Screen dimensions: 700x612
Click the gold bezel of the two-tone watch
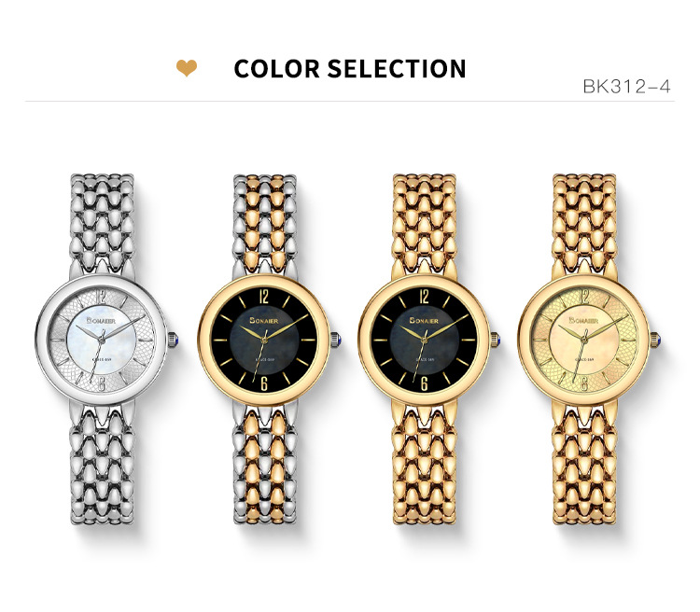pyautogui.click(x=265, y=281)
